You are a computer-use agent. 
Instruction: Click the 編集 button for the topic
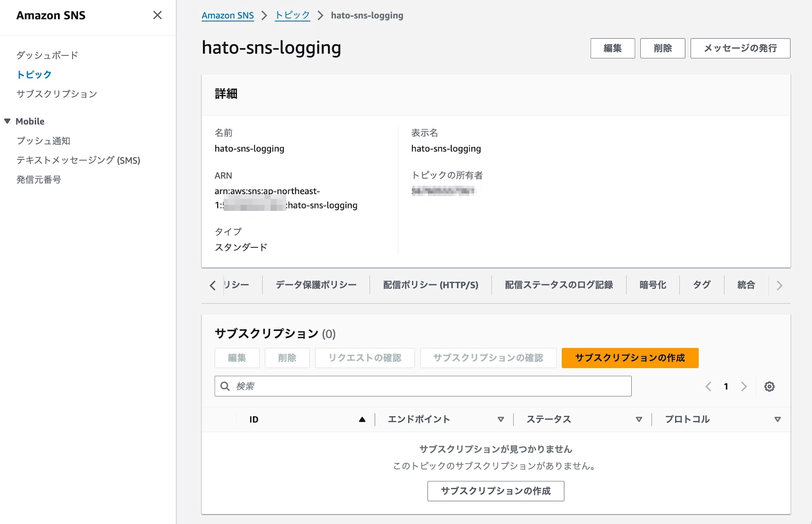click(613, 48)
